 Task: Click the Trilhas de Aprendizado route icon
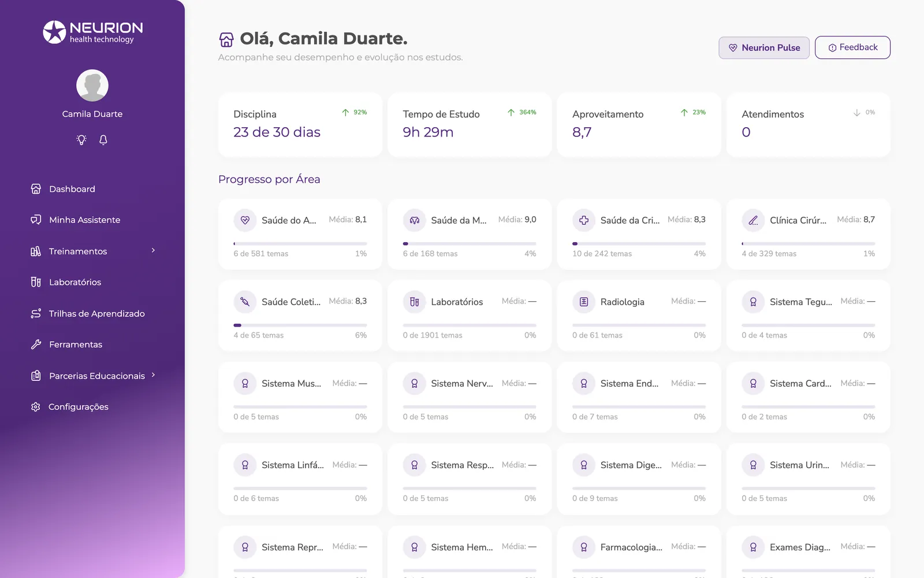(36, 313)
